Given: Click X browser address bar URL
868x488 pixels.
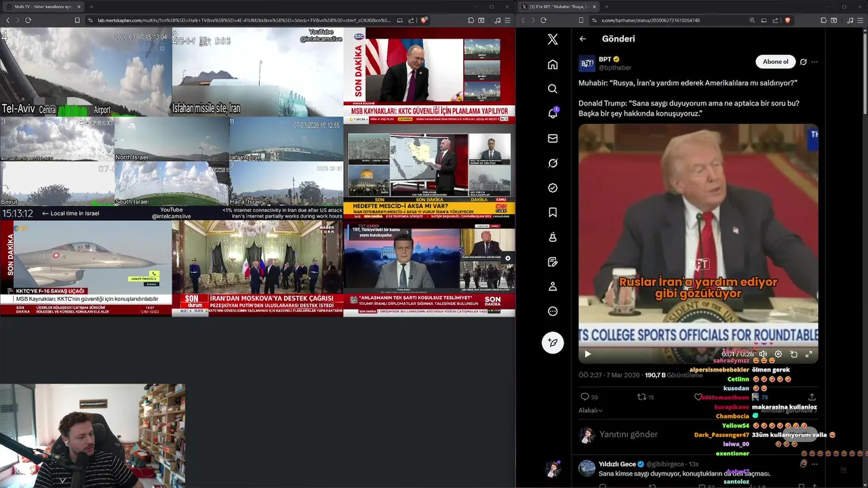Looking at the screenshot, I should tap(650, 20).
